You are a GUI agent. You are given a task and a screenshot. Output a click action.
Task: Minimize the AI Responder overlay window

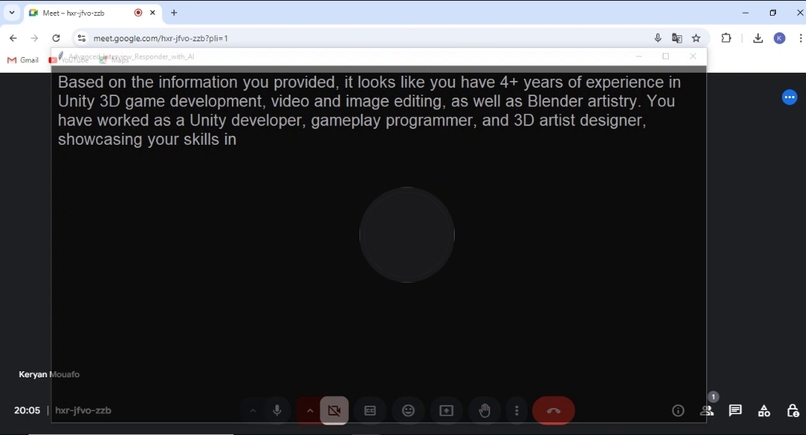[x=639, y=56]
